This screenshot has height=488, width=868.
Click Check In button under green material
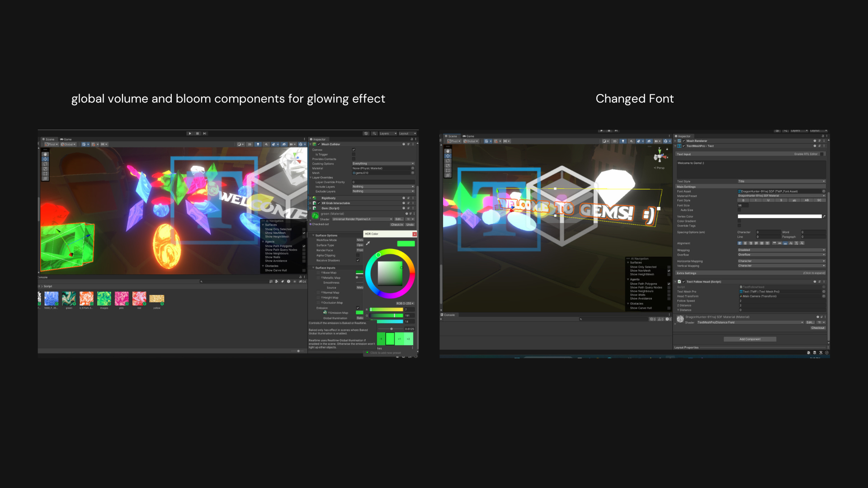396,225
